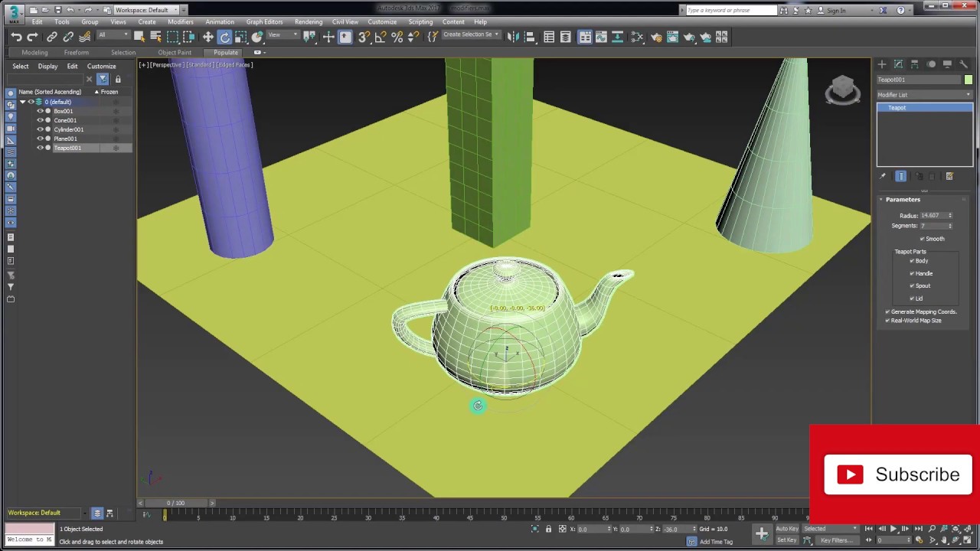Uncheck the Spout teapot part
Screen dimensions: 980x551
(912, 285)
